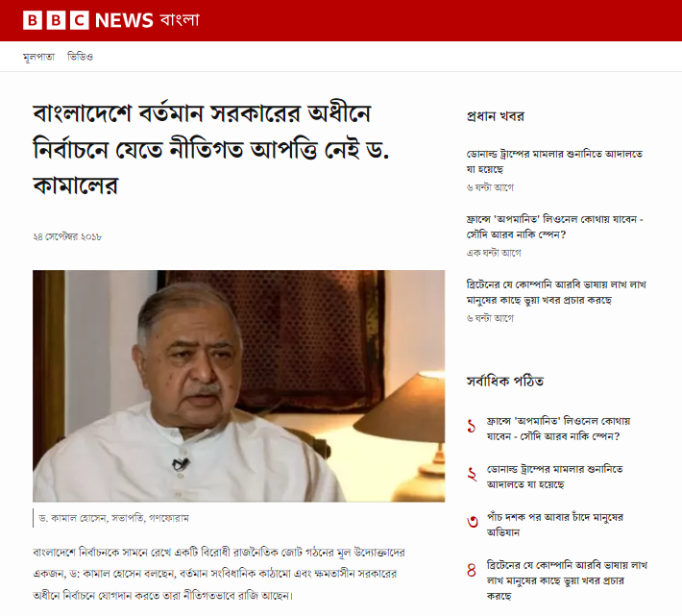Click the সর্বাধিক পঠিত section heading

(x=505, y=382)
